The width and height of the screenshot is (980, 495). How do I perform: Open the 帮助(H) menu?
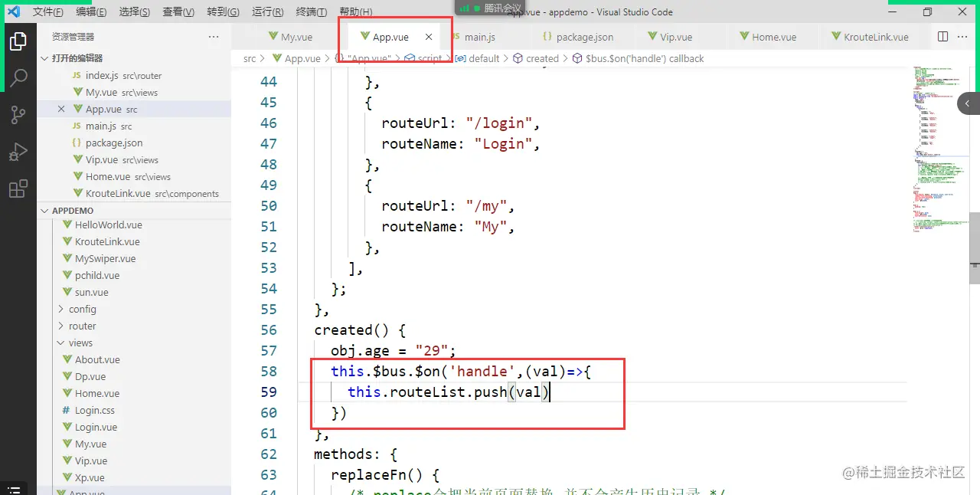(x=355, y=12)
